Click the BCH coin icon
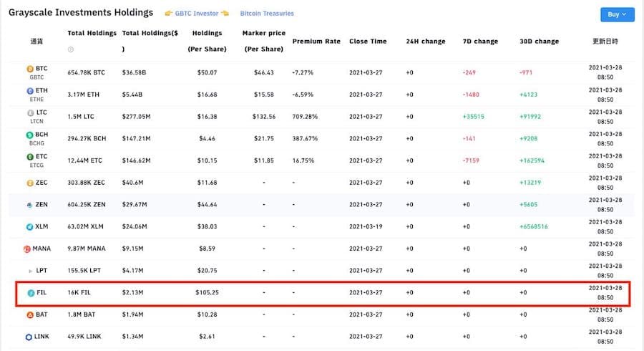Screen dimensions: 644x351 [x=29, y=135]
